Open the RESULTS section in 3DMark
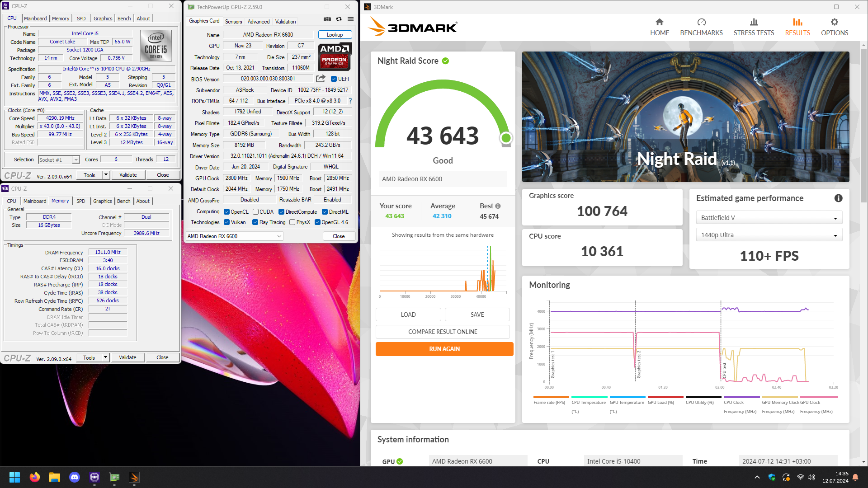This screenshot has width=868, height=488. pos(797,27)
